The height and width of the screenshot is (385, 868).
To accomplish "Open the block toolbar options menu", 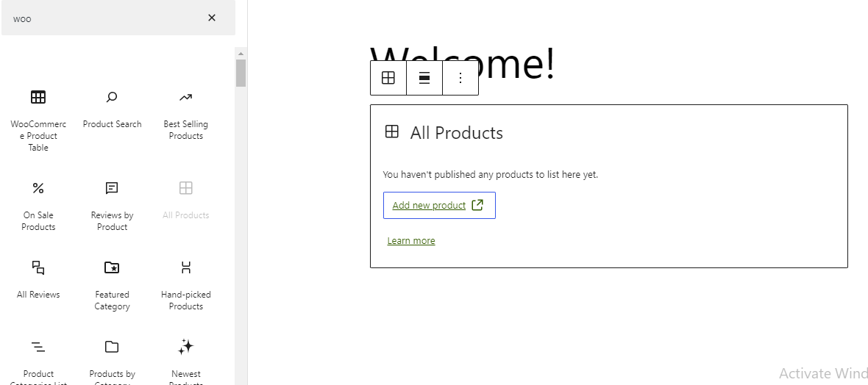I will point(460,78).
